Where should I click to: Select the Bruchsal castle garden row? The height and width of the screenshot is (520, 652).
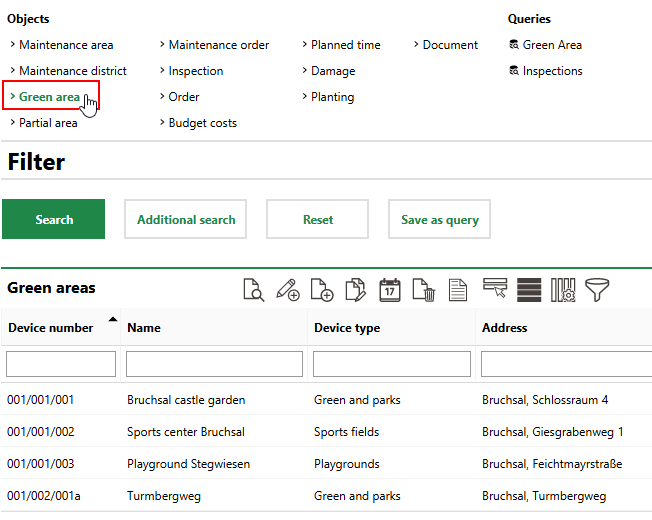[186, 400]
